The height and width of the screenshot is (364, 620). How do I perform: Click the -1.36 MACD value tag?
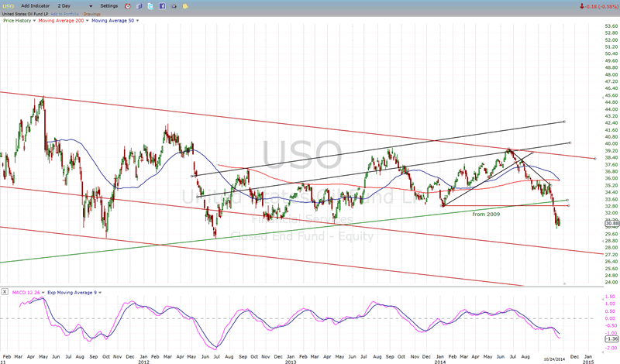click(x=611, y=338)
